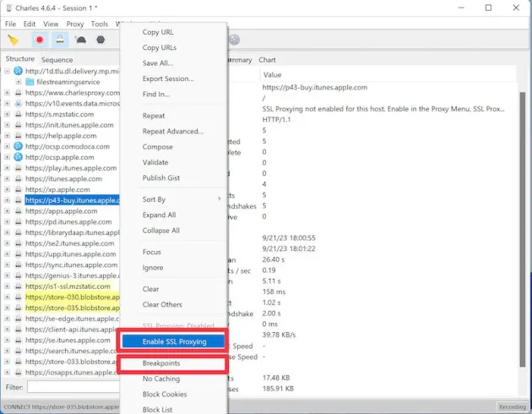Toggle the red record button
This screenshot has height=414, width=532.
click(x=40, y=39)
